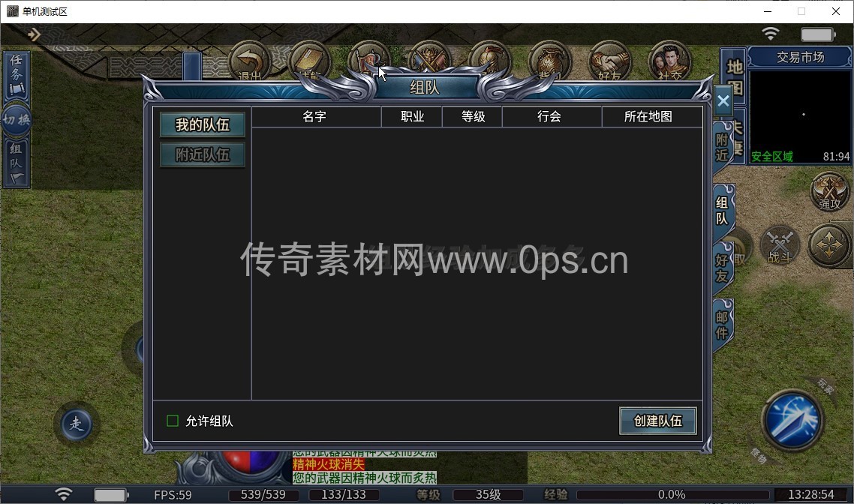
Task: Toggle the 切换 switch button
Action: [x=16, y=120]
